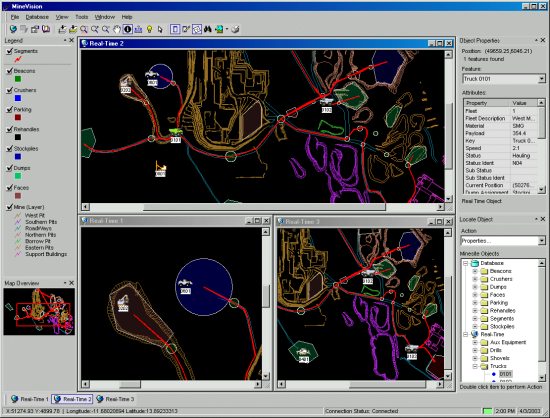Image resolution: width=550 pixels, height=418 pixels.
Task: Click the light bulb toolbar icon
Action: click(x=149, y=29)
